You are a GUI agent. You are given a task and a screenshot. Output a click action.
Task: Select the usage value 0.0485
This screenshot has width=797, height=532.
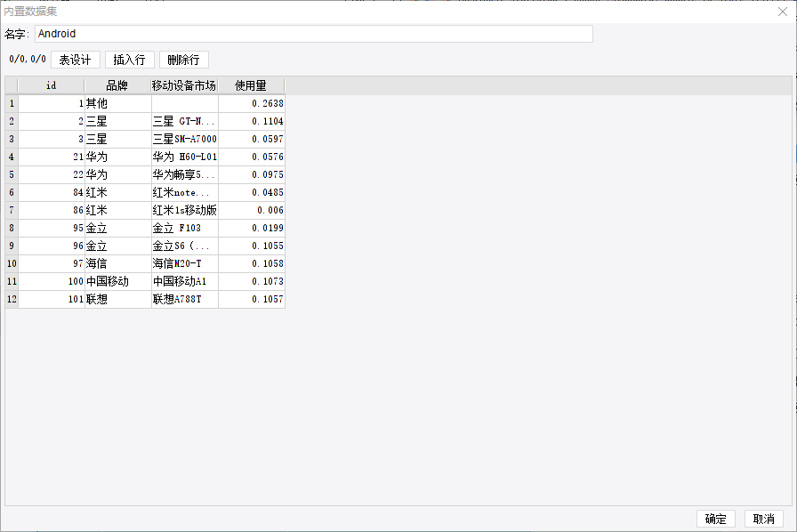pos(252,192)
